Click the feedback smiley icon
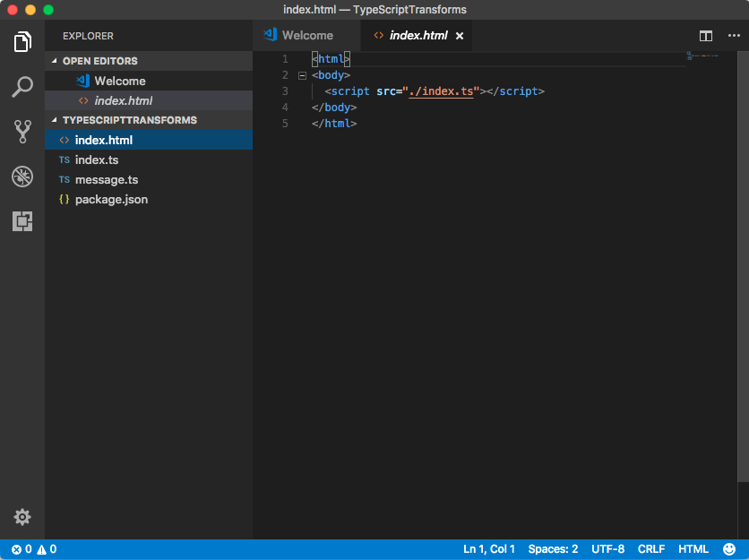 click(729, 549)
